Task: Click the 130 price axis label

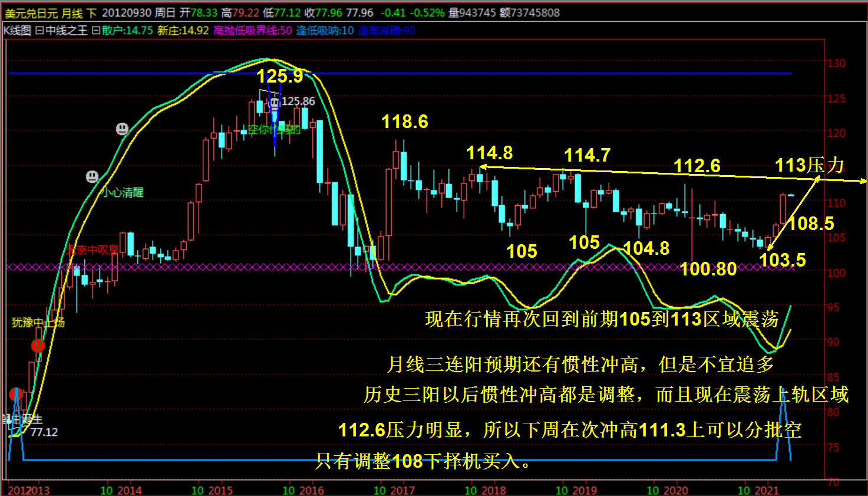Action: (836, 63)
